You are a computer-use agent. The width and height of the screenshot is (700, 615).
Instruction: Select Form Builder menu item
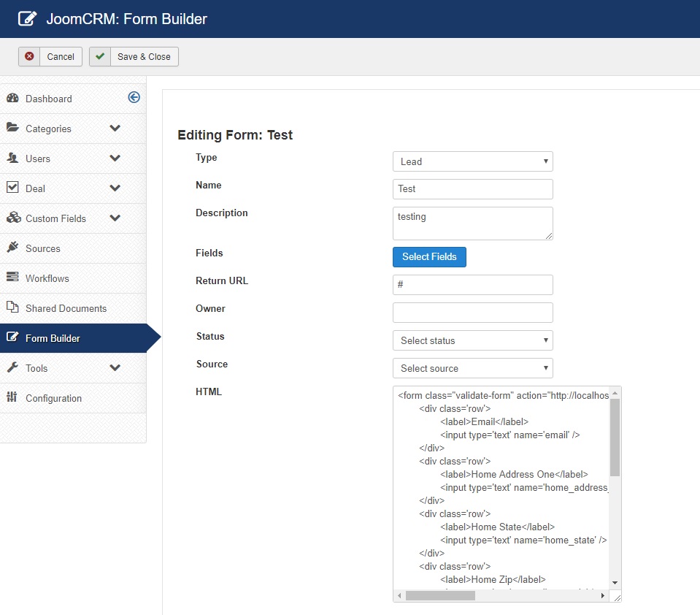[x=53, y=338]
